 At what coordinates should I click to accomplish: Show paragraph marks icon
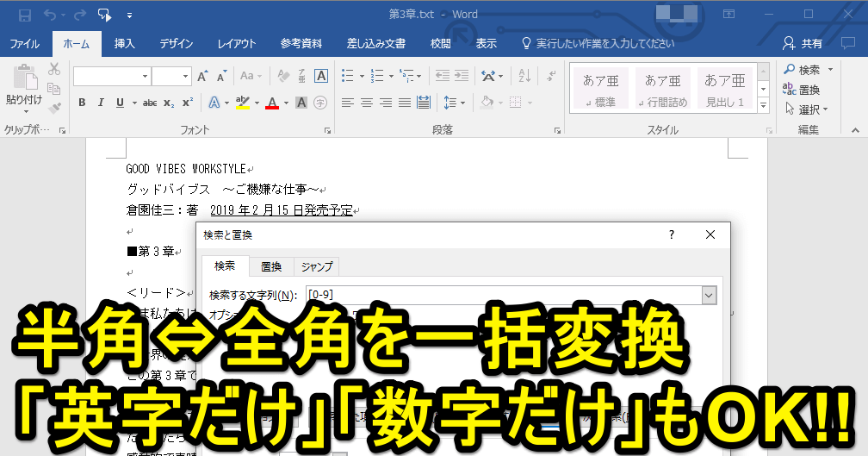coord(551,76)
